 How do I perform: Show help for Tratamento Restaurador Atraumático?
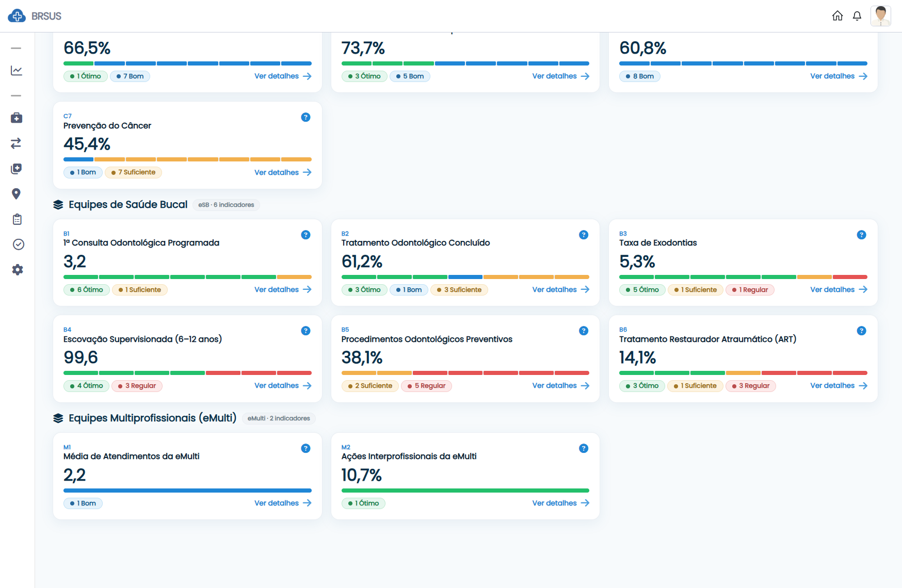pyautogui.click(x=861, y=331)
